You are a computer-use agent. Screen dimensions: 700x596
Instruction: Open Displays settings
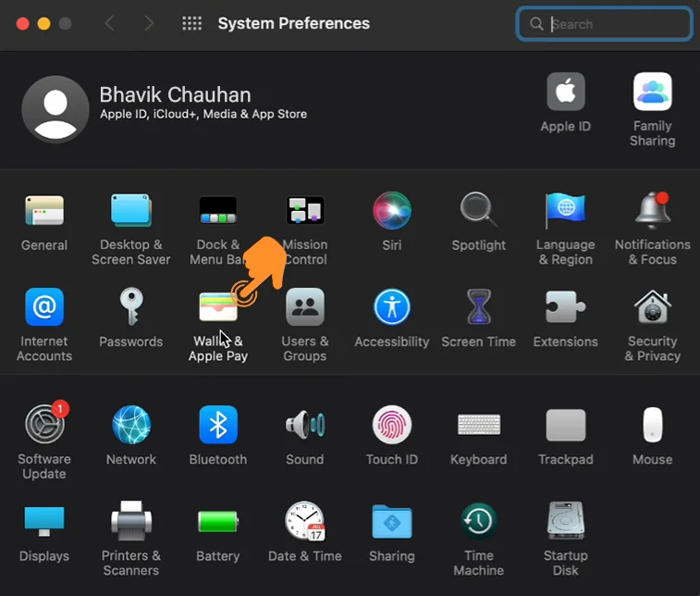click(x=44, y=521)
